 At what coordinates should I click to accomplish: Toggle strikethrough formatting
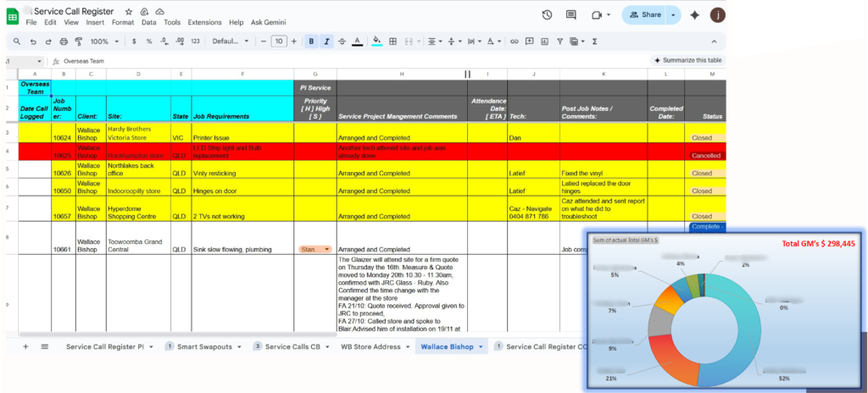point(342,41)
